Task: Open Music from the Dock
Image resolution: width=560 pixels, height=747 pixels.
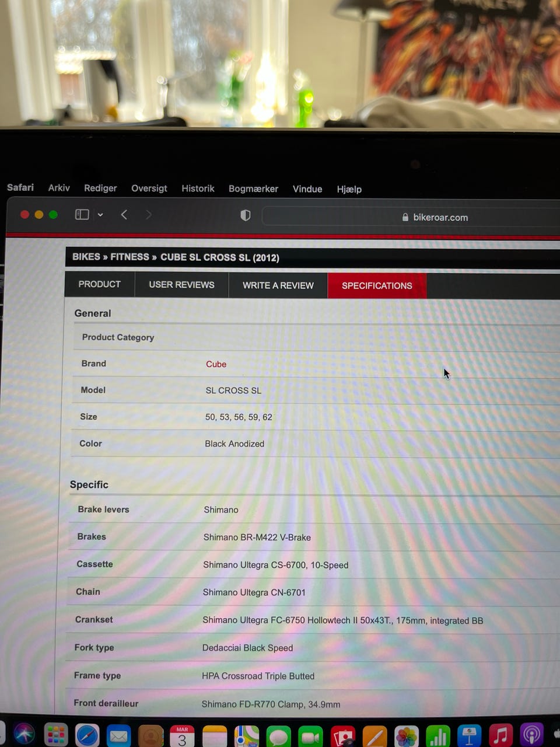Action: 501,735
